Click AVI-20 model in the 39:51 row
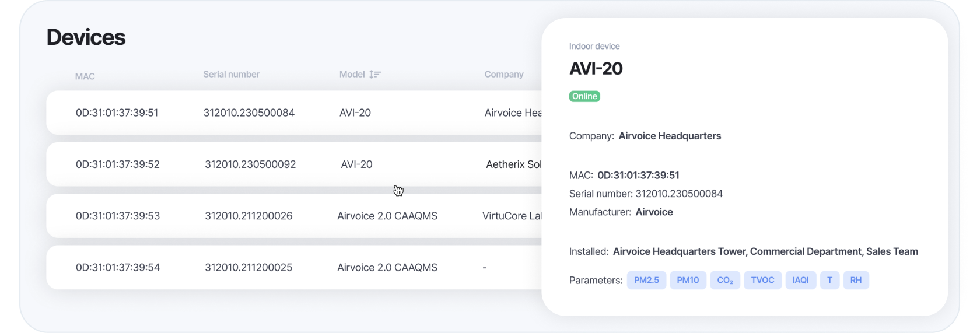Image resolution: width=980 pixels, height=333 pixels. 355,113
